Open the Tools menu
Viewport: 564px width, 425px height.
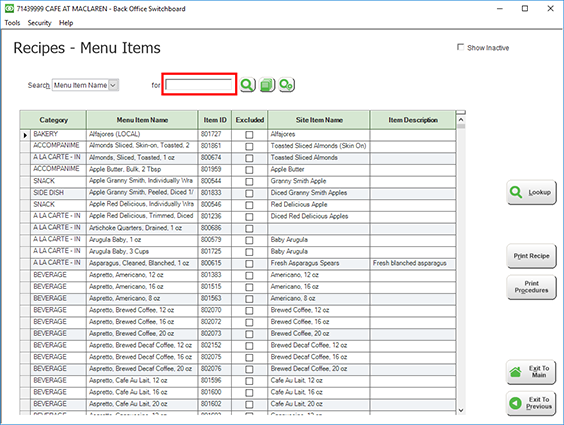coord(12,23)
